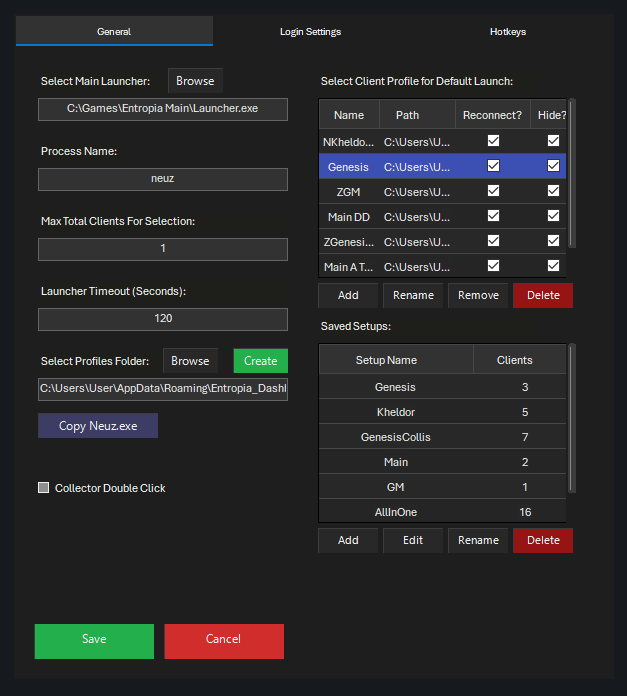The height and width of the screenshot is (696, 627).
Task: Toggle Reconnect for the ZGenesi... profile
Action: point(493,241)
